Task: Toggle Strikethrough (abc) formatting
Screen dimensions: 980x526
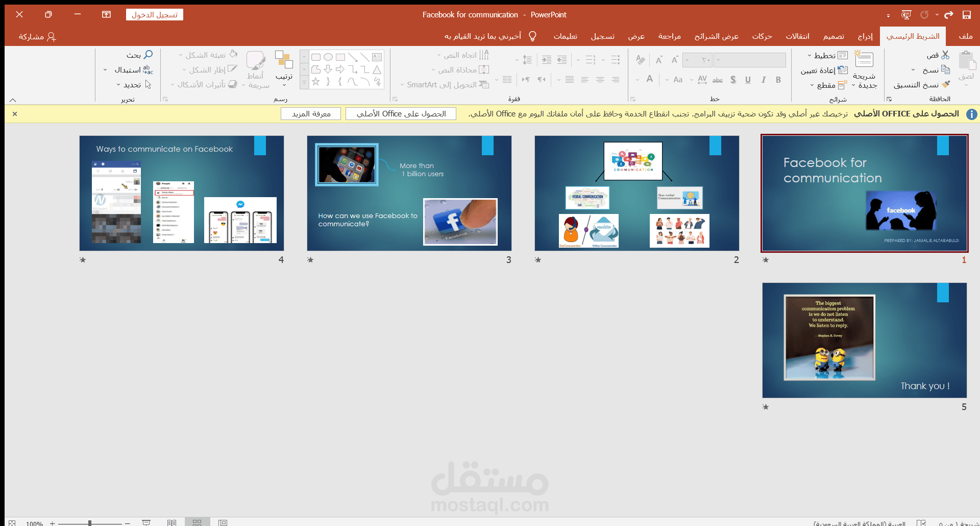Action: (718, 80)
